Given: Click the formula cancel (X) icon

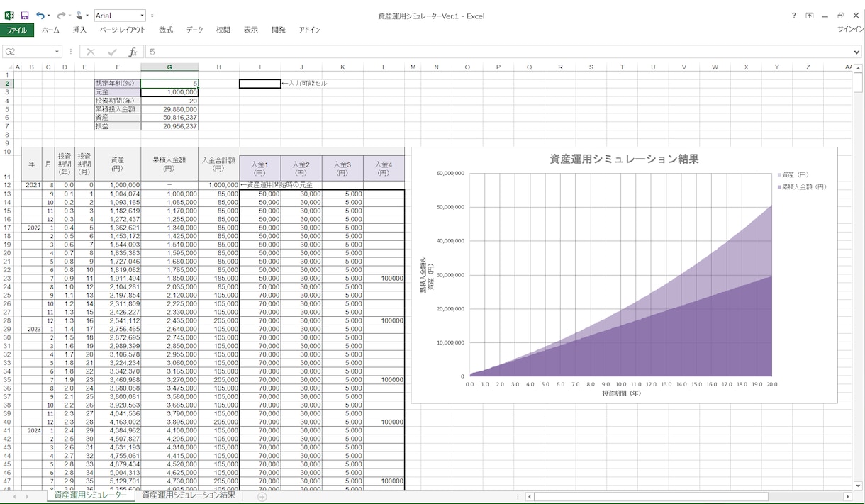Looking at the screenshot, I should 91,52.
